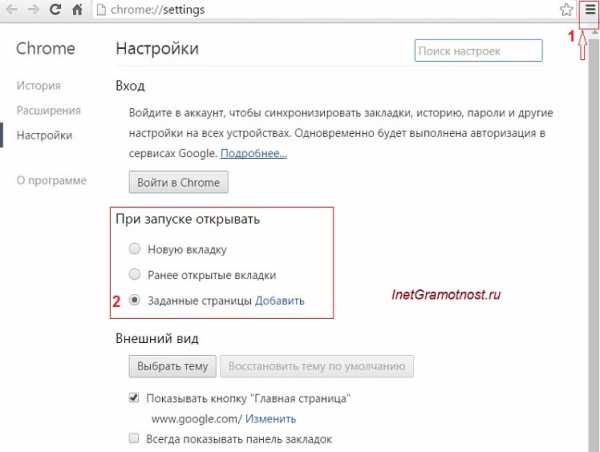Screen dimensions: 600x452
Task: Click the Войти в Chrome button
Action: click(x=179, y=182)
